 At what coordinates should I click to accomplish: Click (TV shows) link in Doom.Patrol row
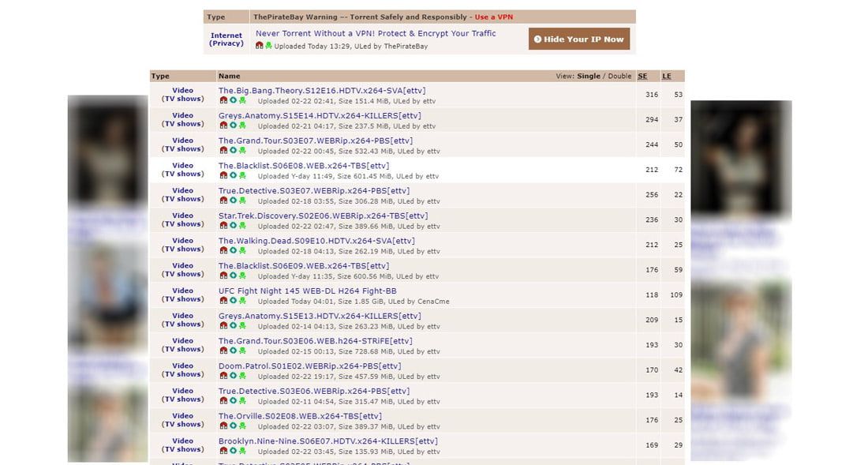click(183, 374)
